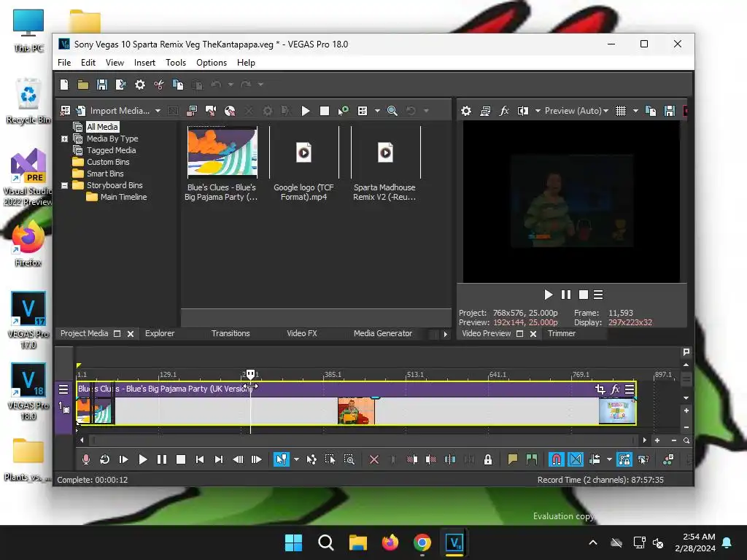
Task: Save snapshot to file in preview
Action: pos(670,111)
